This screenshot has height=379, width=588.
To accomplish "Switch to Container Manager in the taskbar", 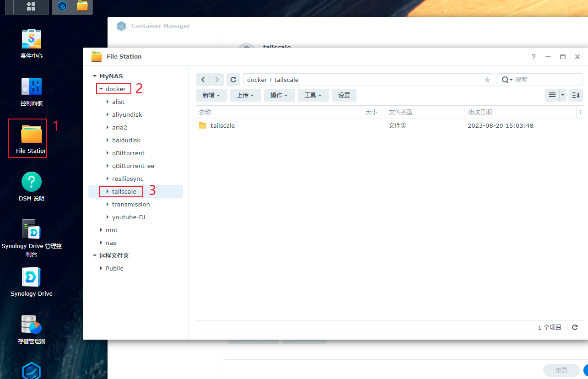I will click(x=63, y=6).
